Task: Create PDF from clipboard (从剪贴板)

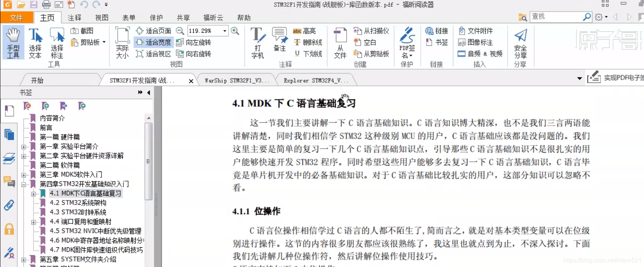Action: (x=371, y=54)
